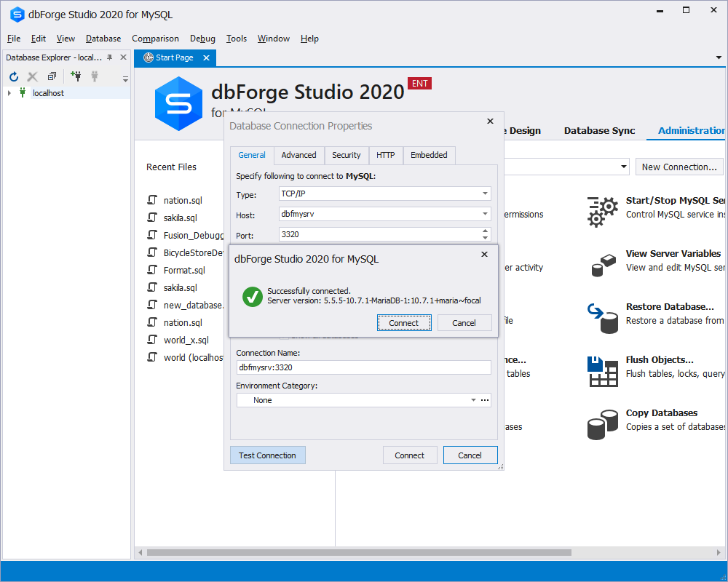Viewport: 728px width, 582px height.
Task: Close Database Connection Properties dialog
Action: (490, 121)
